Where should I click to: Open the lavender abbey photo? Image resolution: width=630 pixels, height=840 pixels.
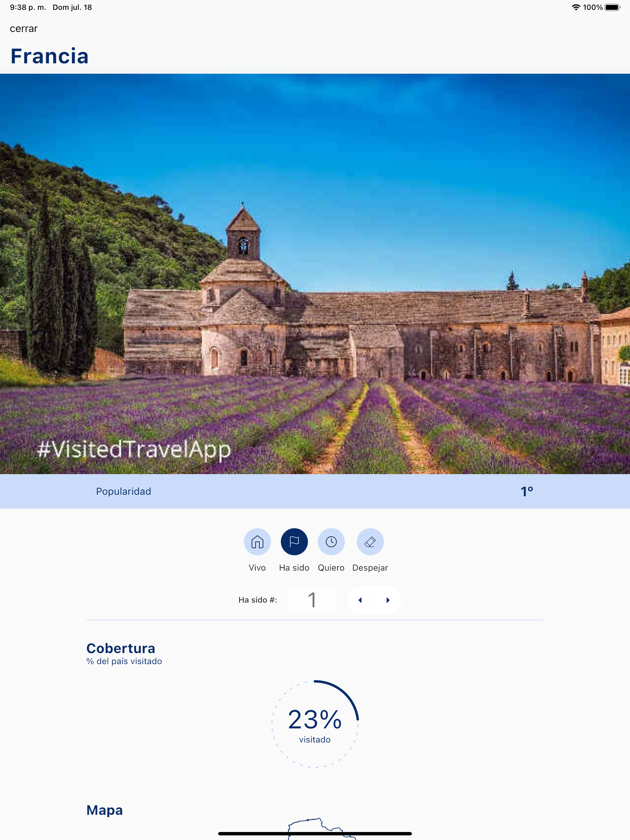315,274
